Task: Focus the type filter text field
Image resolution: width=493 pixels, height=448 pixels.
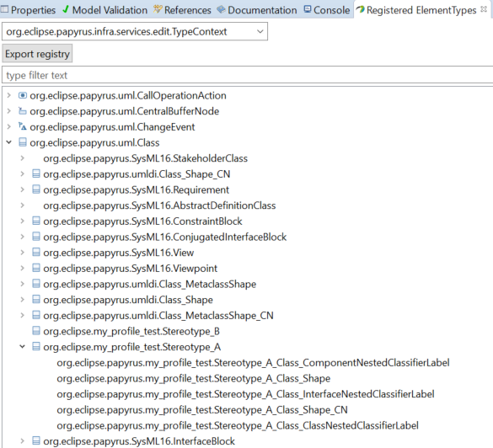Action: point(247,75)
